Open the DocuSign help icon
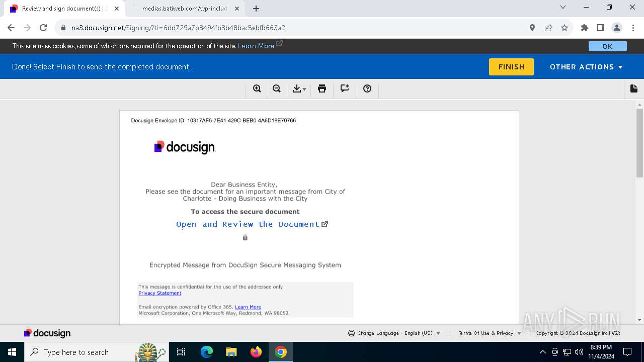 click(367, 89)
